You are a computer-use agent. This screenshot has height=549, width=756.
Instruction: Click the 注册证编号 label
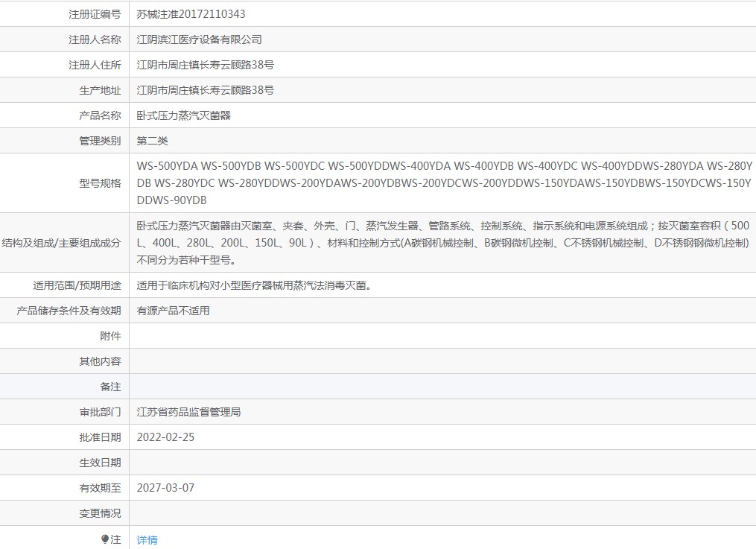(95, 14)
